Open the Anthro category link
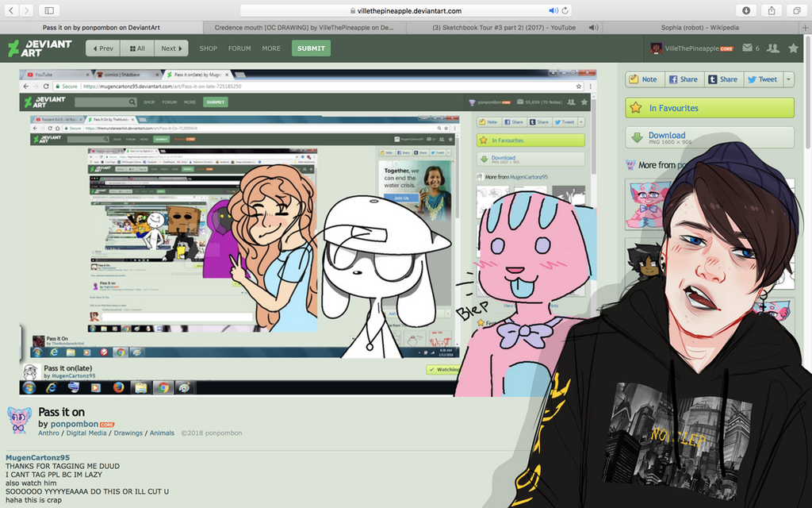This screenshot has height=508, width=812. point(48,433)
